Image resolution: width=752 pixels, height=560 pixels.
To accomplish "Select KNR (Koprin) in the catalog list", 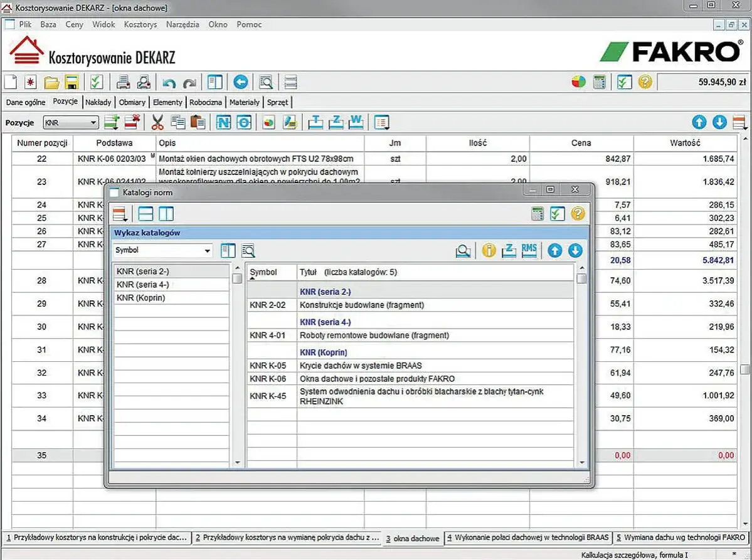I will [x=141, y=298].
